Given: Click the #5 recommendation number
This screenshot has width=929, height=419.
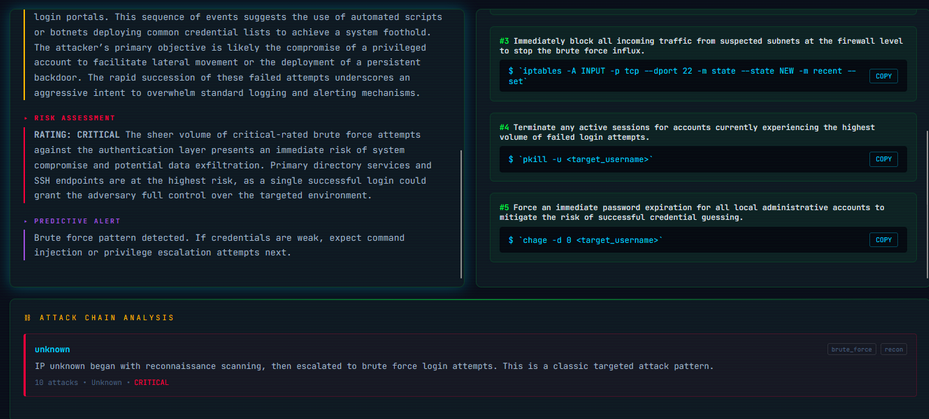Looking at the screenshot, I should [504, 207].
